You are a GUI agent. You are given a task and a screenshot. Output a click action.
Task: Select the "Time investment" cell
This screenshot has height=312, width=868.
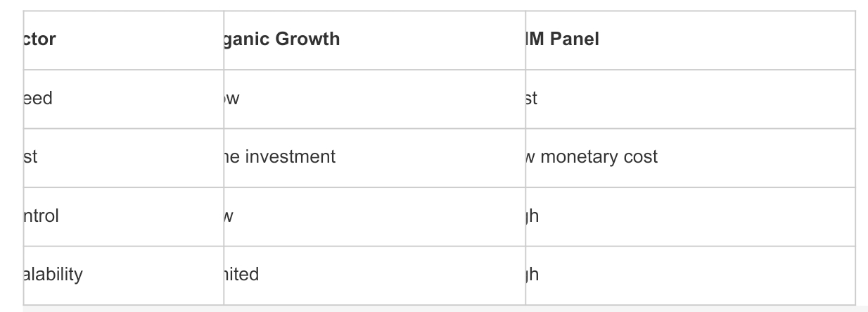click(280, 157)
